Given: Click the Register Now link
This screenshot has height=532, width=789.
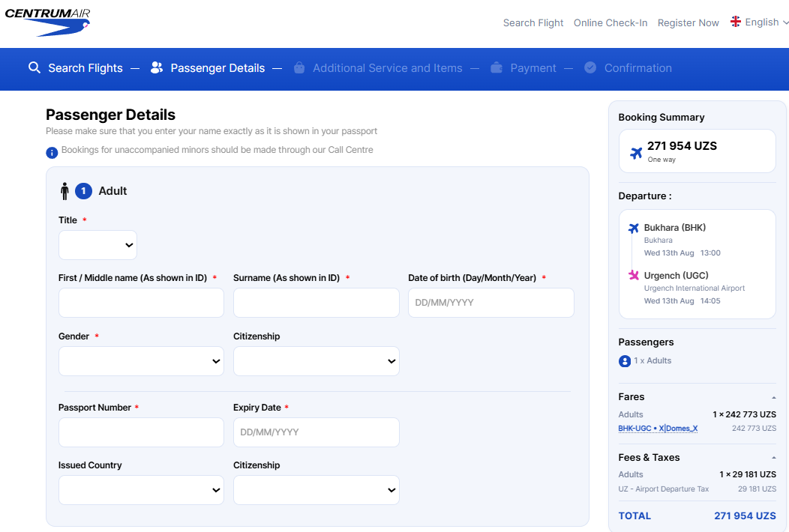Looking at the screenshot, I should [x=688, y=22].
